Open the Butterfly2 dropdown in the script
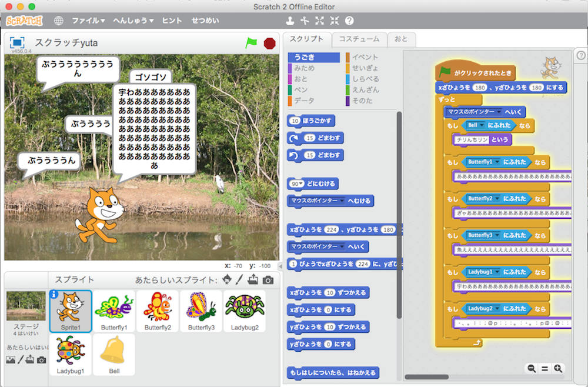Screen dimensions: 588x387 483,199
